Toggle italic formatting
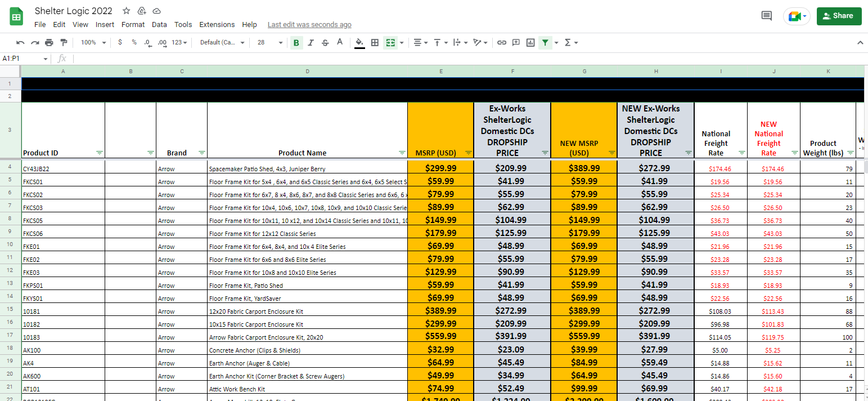This screenshot has width=868, height=401. pyautogui.click(x=311, y=42)
